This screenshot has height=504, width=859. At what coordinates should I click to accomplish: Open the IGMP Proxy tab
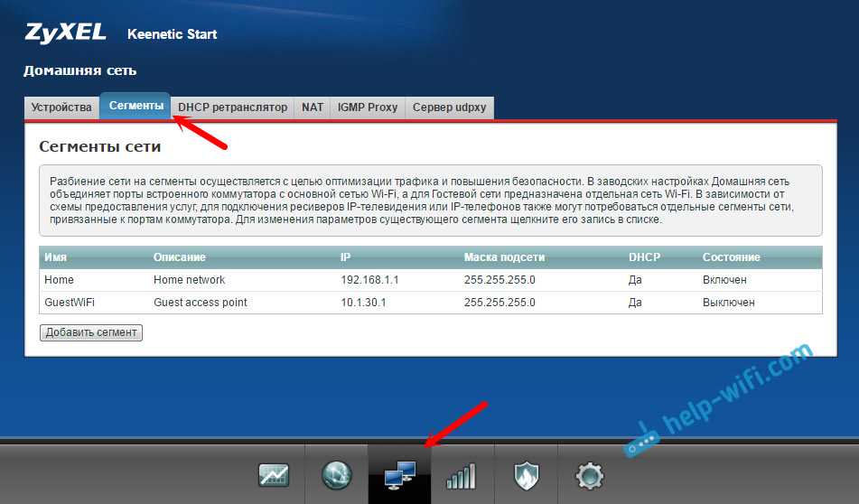click(368, 107)
